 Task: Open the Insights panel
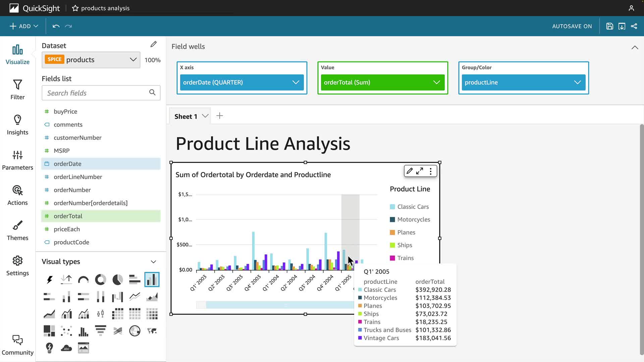click(x=17, y=125)
